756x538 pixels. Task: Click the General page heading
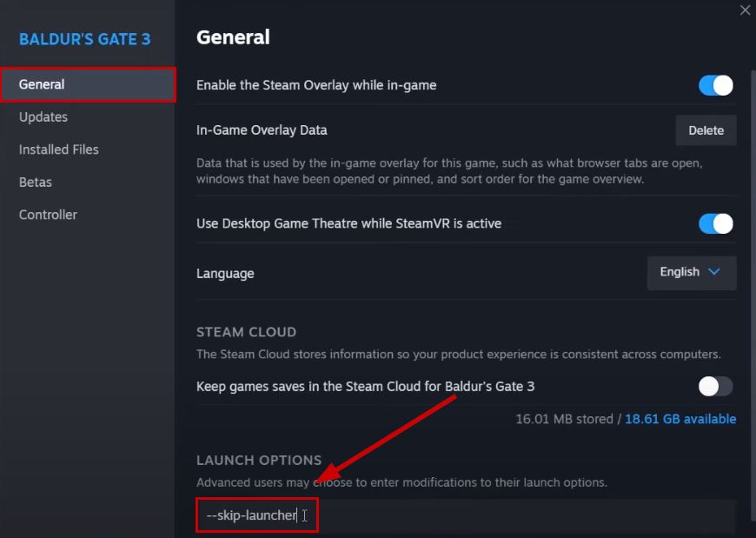click(x=233, y=37)
